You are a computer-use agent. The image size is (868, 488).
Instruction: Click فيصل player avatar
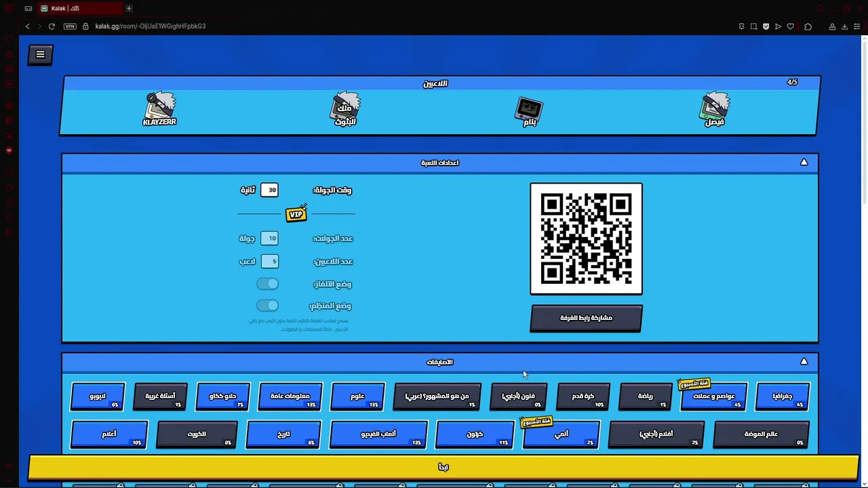click(x=715, y=109)
